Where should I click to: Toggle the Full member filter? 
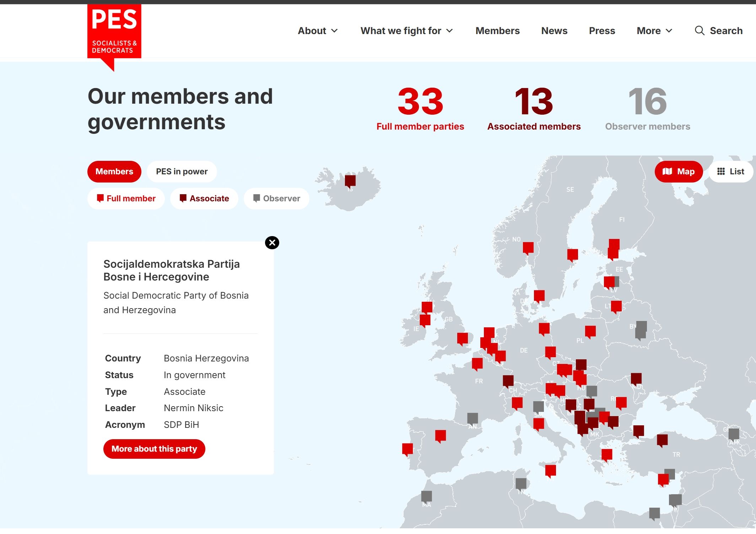click(126, 198)
